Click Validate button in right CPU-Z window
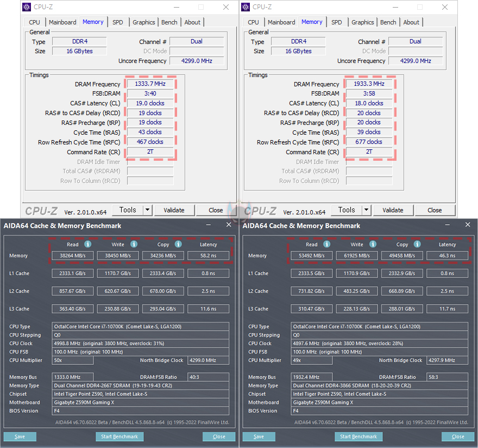478x448 pixels. point(393,210)
